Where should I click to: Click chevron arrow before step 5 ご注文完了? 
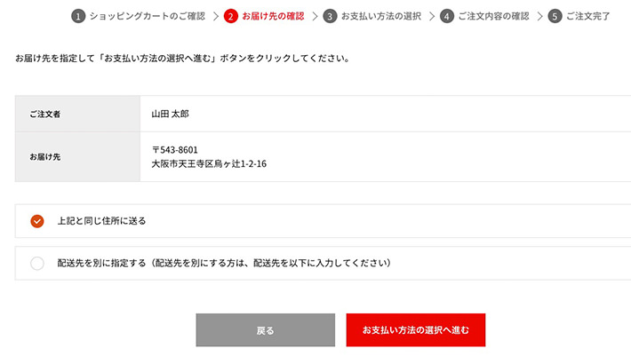(540, 16)
